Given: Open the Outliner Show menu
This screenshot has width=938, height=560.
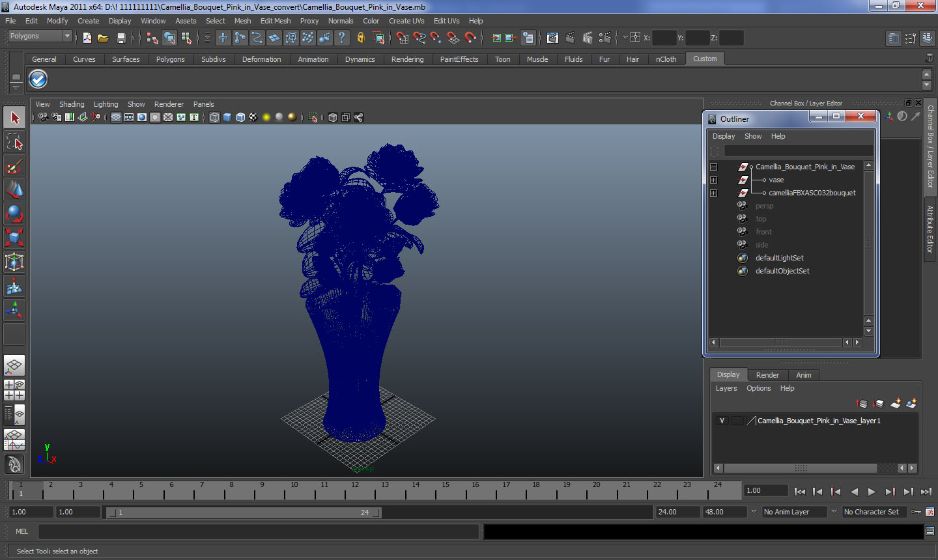Looking at the screenshot, I should pos(753,136).
